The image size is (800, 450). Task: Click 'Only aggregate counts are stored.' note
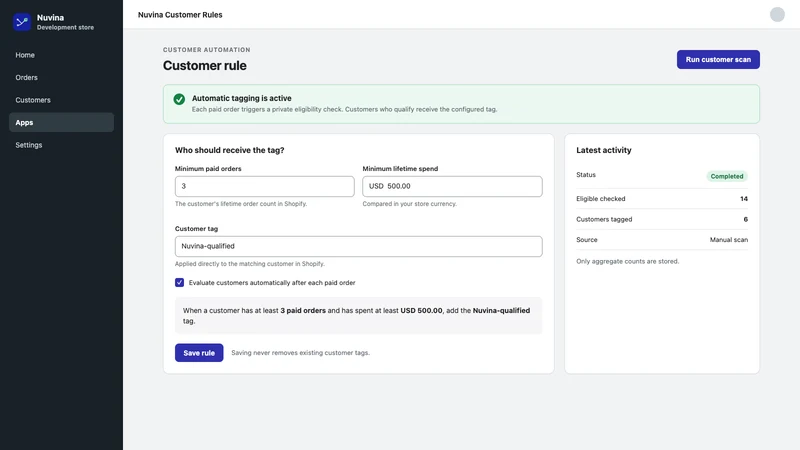tap(628, 261)
